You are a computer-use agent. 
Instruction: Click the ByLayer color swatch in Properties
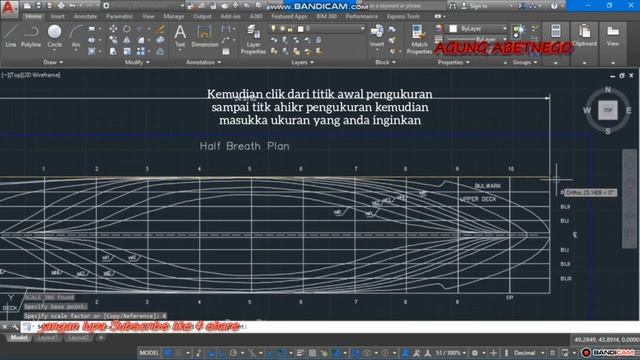click(x=453, y=29)
